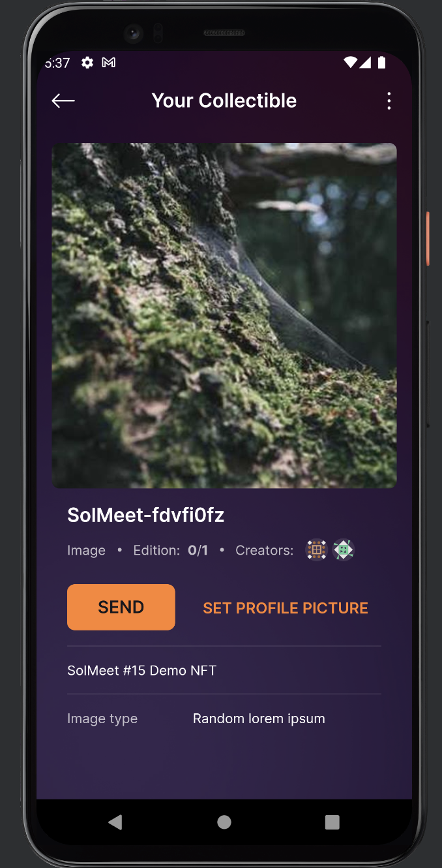Tap the Android home circle button

[224, 822]
